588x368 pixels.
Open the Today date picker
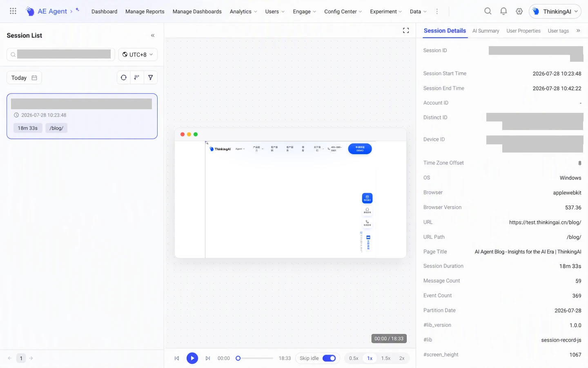[24, 78]
